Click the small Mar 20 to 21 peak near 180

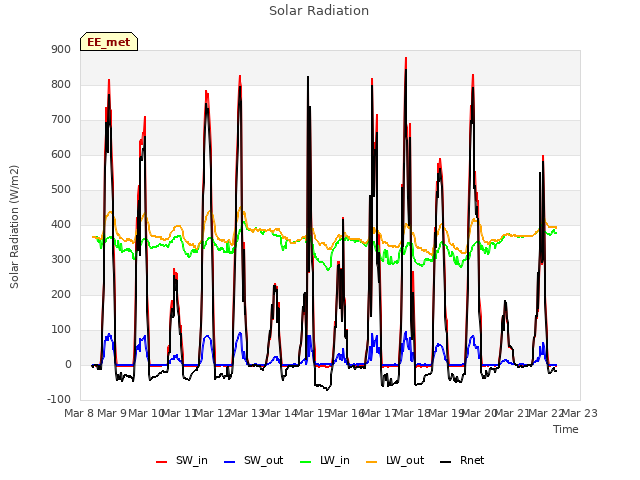click(x=505, y=303)
